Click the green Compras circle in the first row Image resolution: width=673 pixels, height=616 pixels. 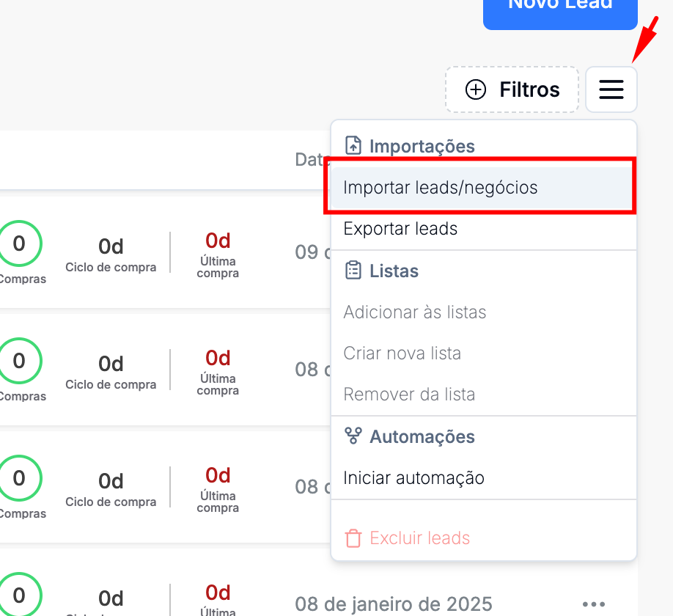tap(19, 244)
